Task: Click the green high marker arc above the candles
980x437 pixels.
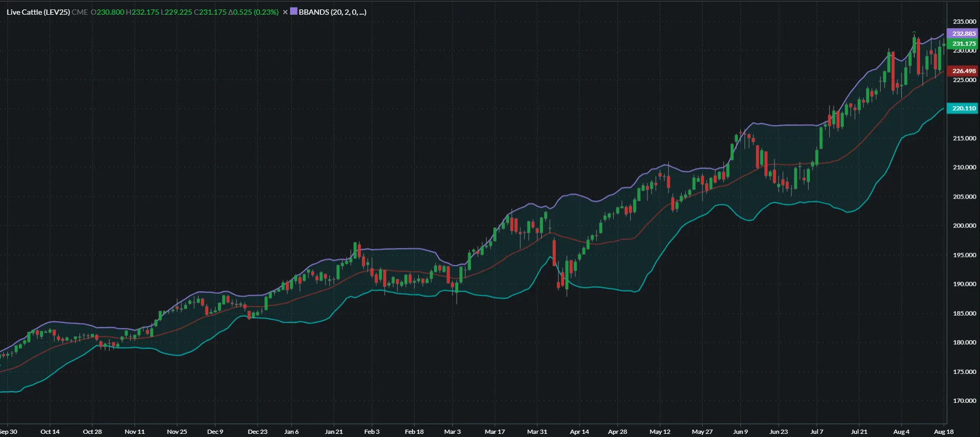Action: click(914, 33)
